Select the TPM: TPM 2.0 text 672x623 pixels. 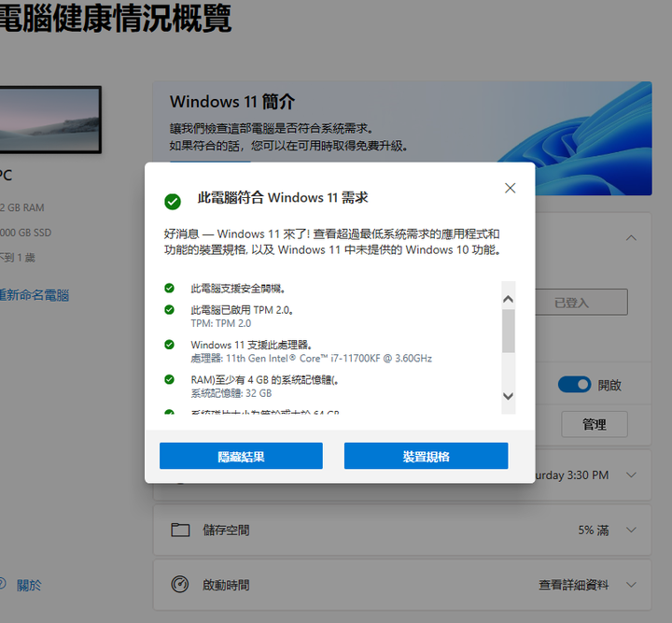pyautogui.click(x=220, y=323)
